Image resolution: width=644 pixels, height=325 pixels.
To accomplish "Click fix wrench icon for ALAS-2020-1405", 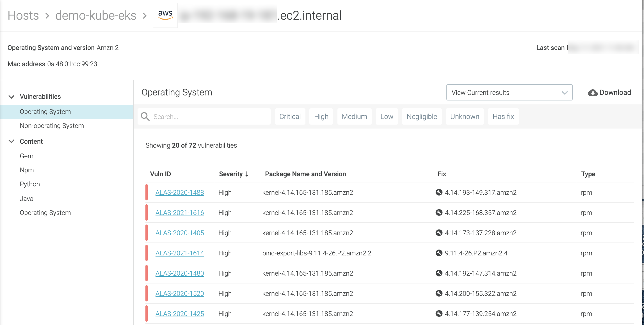I will point(439,233).
